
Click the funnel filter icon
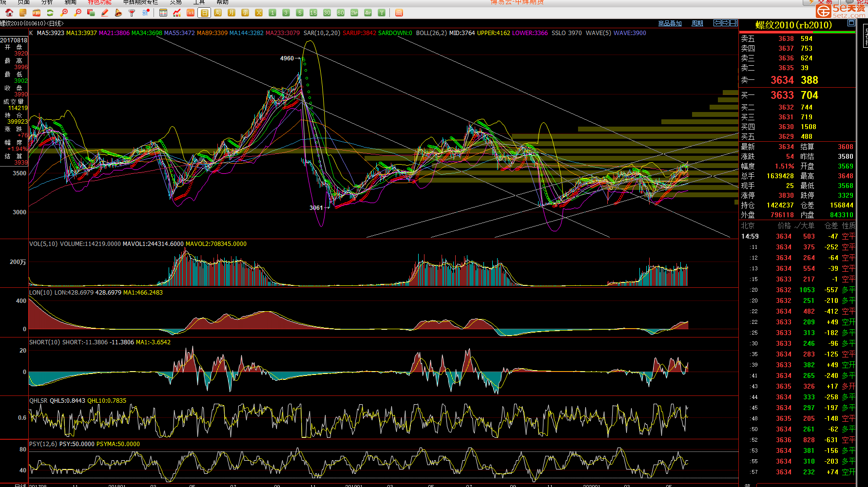[x=132, y=13]
